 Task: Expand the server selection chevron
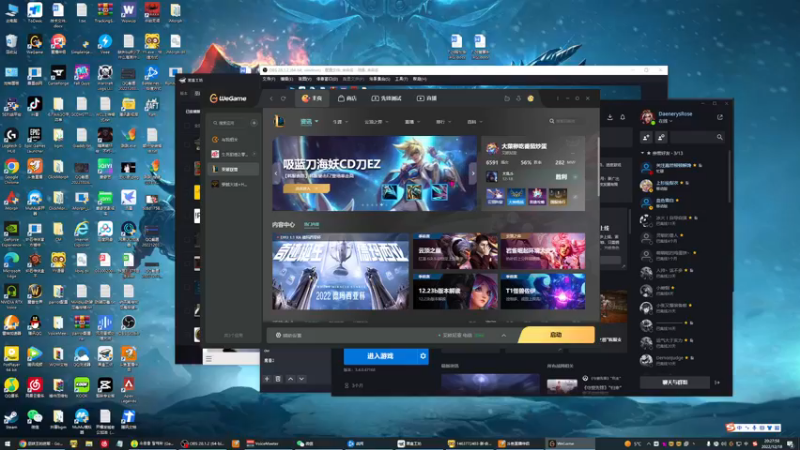click(x=504, y=335)
